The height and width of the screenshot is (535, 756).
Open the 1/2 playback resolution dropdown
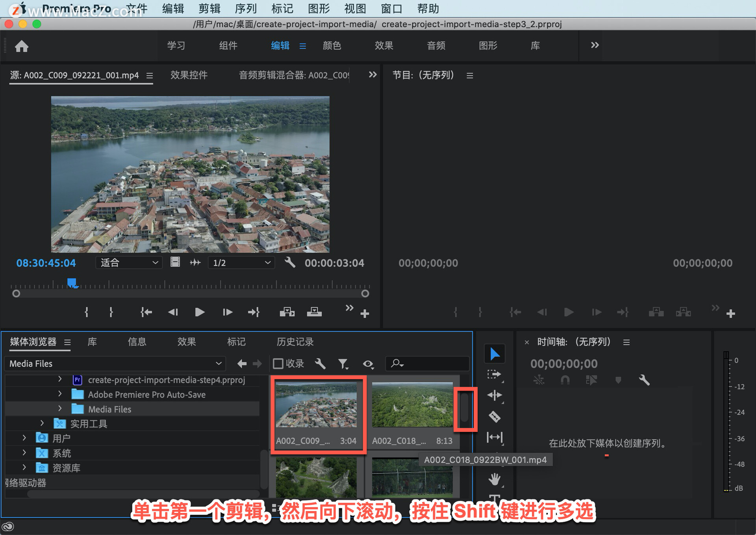(241, 263)
